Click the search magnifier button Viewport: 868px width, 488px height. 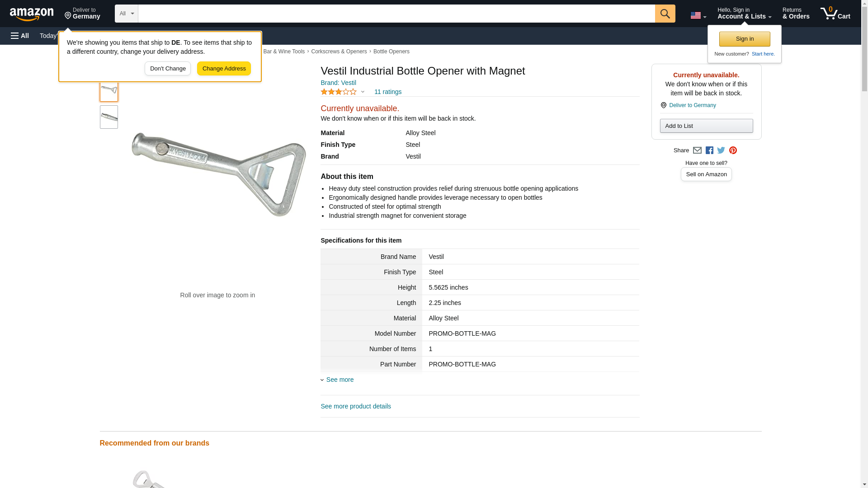tap(665, 14)
